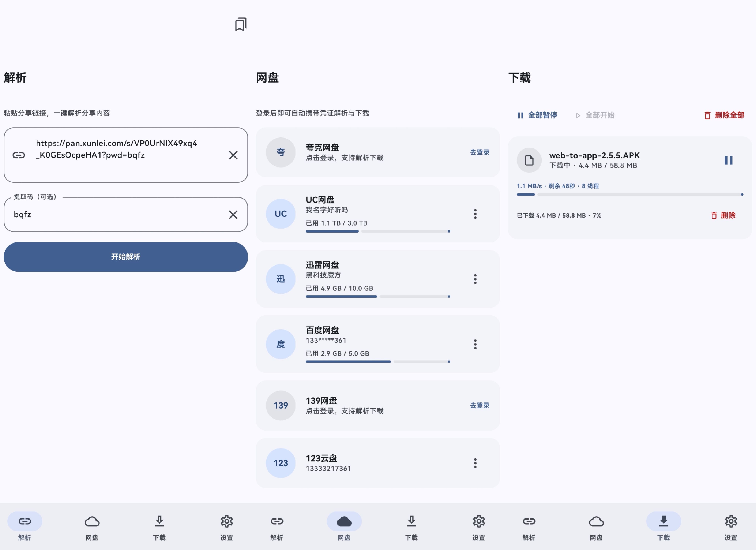Select active 下载 tab in right navbar
The width and height of the screenshot is (756, 550).
[664, 527]
